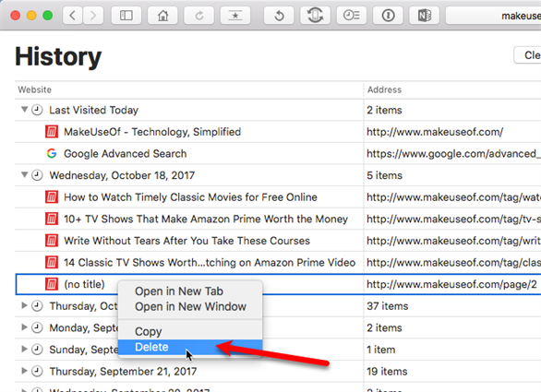Open the Home page button
This screenshot has width=541, height=392.
point(162,16)
